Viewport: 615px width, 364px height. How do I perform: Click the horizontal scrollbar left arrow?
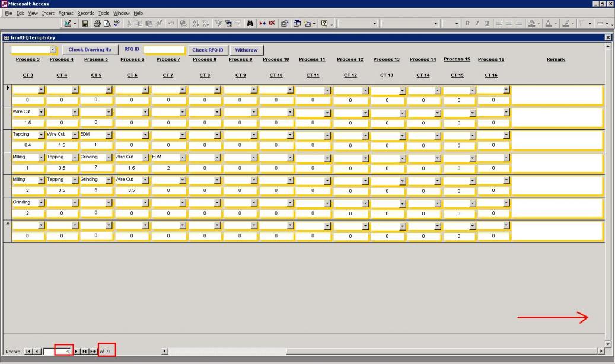165,352
